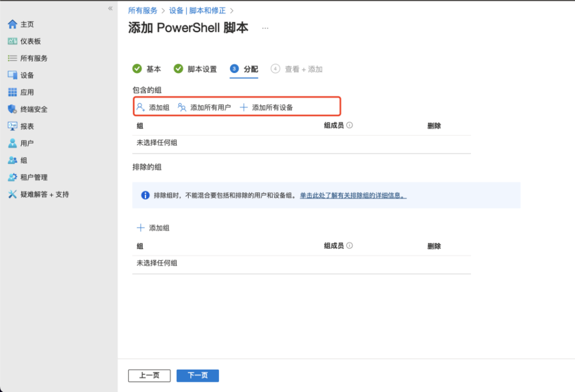Click the plus icon for 添加所有设备
The height and width of the screenshot is (392, 575).
pyautogui.click(x=244, y=107)
